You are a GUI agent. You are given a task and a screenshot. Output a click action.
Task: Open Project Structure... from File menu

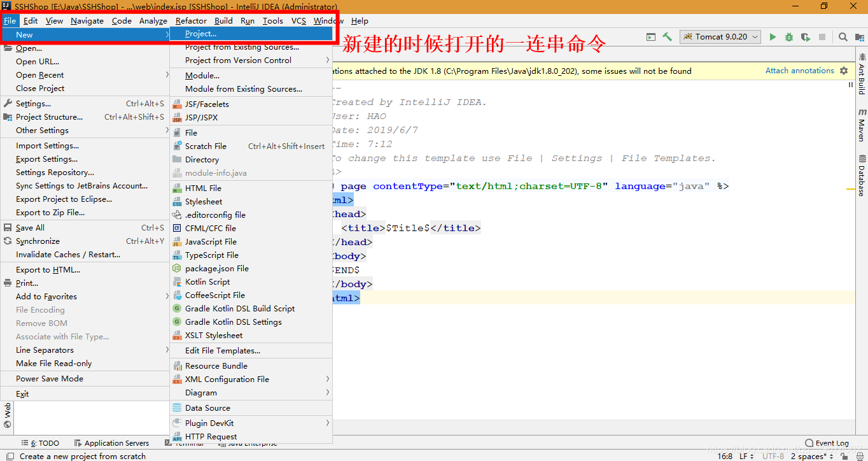[x=85, y=117]
